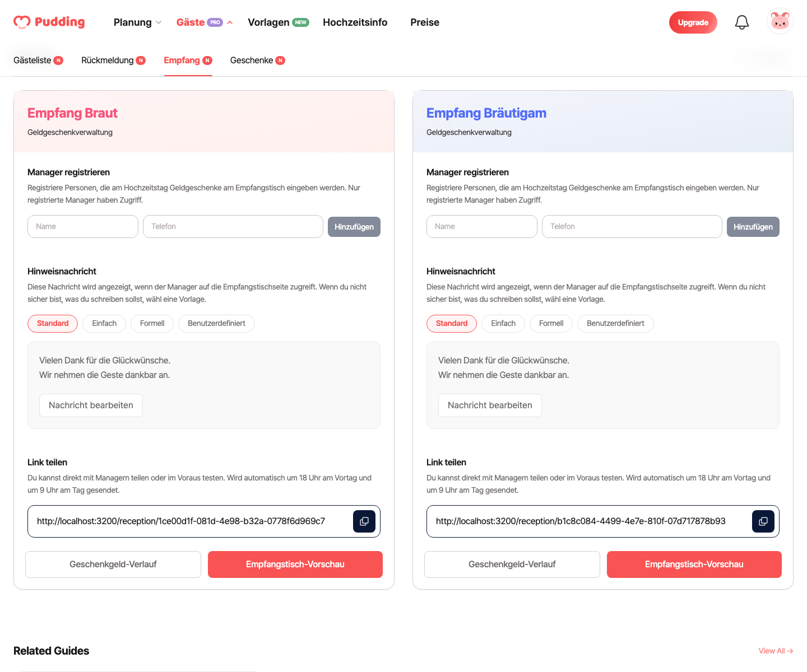Click the Pudding heart logo
Image resolution: width=807 pixels, height=672 pixels.
pyautogui.click(x=22, y=22)
